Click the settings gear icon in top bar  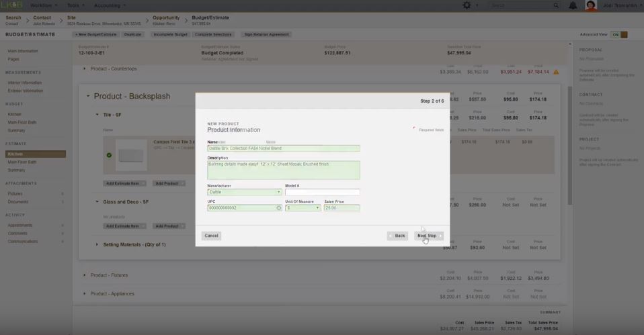pyautogui.click(x=467, y=5)
